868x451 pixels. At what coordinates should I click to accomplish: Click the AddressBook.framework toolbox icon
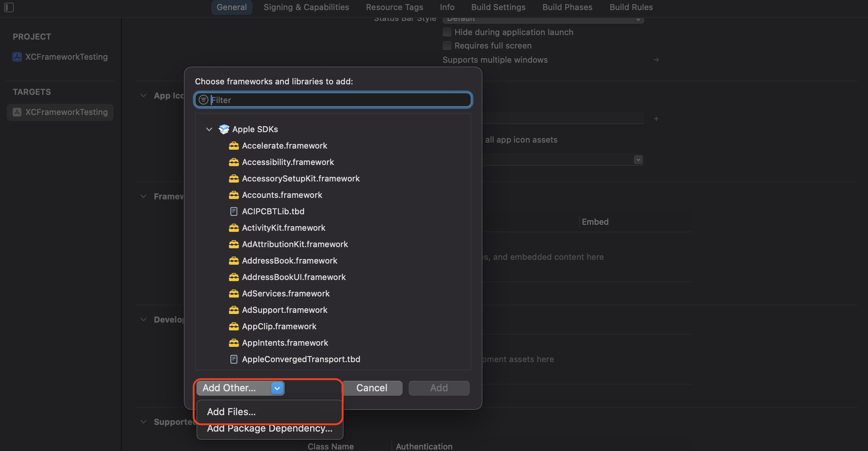click(x=234, y=261)
